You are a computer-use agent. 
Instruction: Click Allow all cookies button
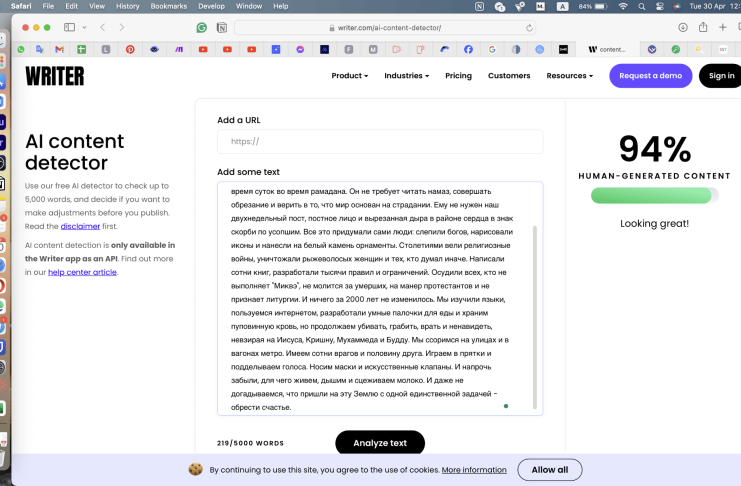coord(550,469)
